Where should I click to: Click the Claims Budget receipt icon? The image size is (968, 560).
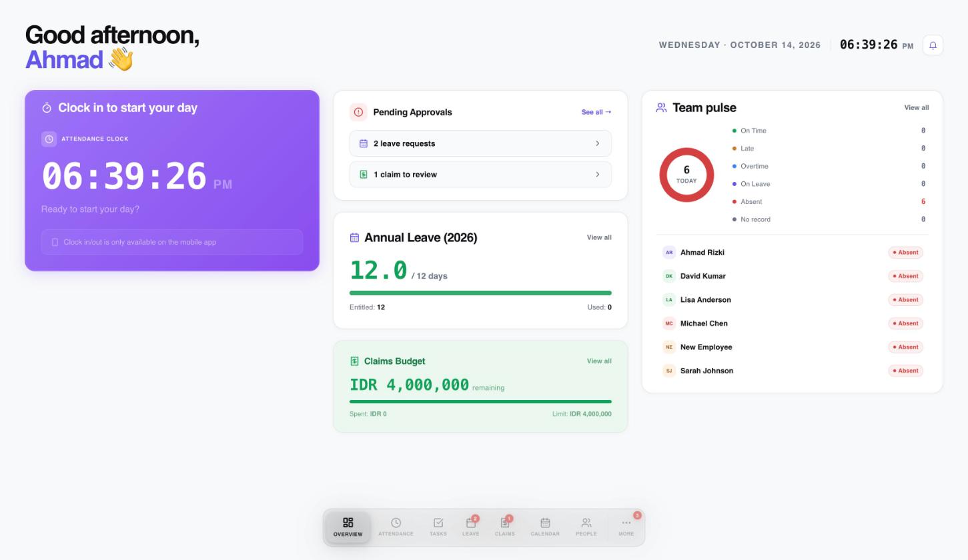tap(354, 361)
